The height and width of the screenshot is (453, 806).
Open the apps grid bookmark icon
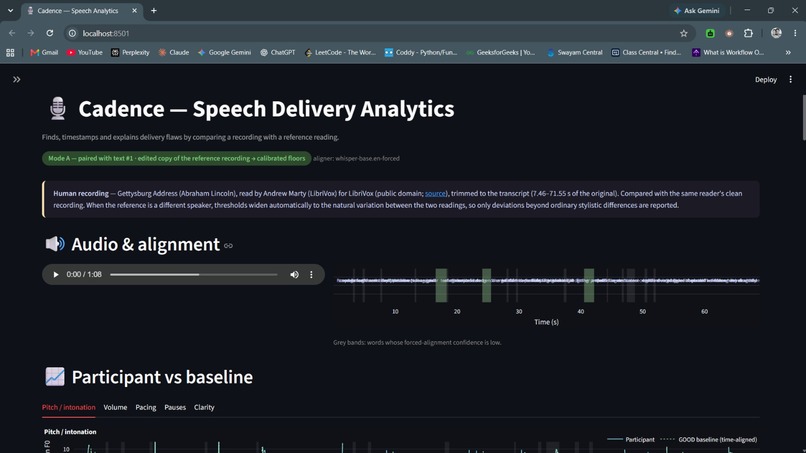point(10,52)
